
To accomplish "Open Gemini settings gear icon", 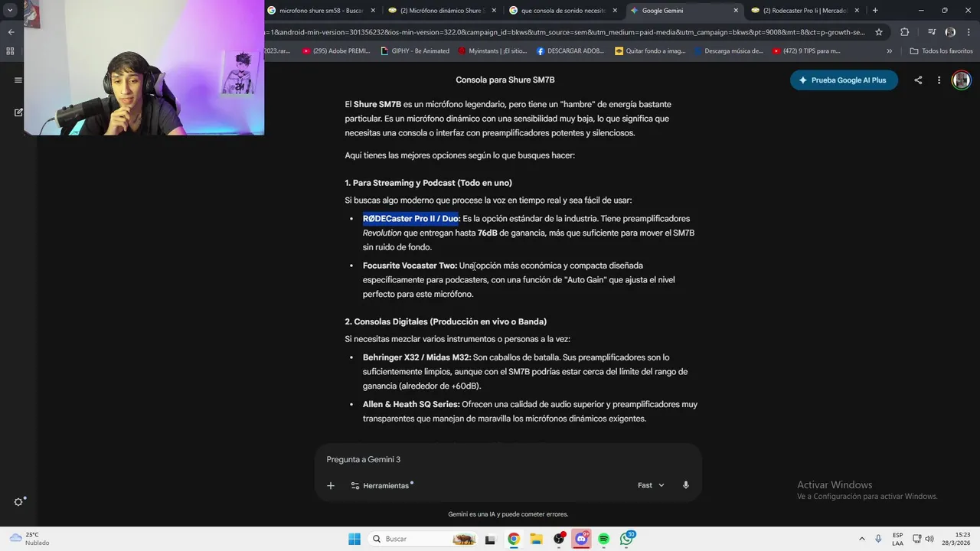I will (x=18, y=502).
